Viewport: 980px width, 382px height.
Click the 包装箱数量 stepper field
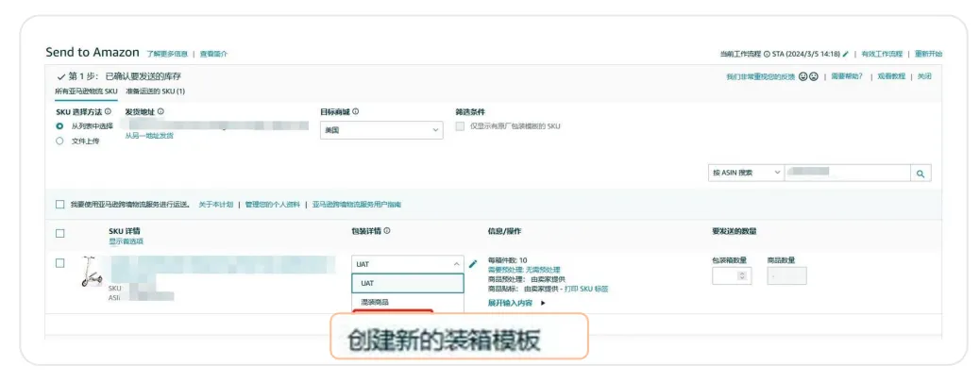click(x=732, y=275)
